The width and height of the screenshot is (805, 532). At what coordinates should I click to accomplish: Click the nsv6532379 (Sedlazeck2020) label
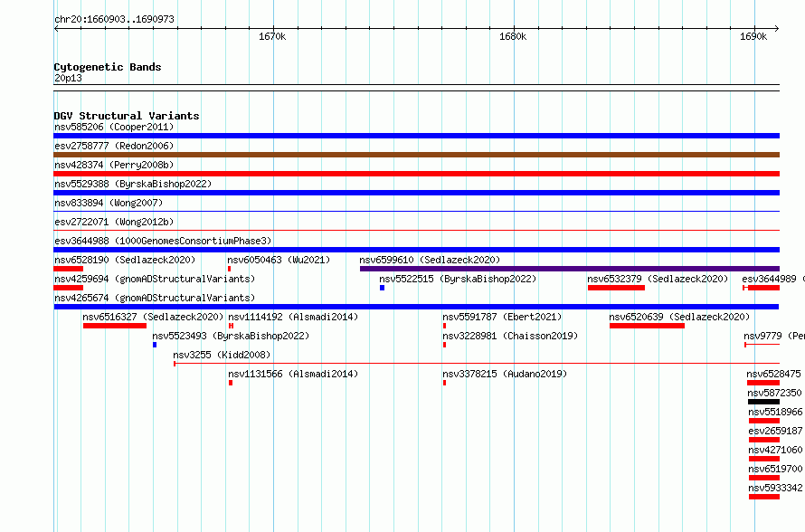click(x=658, y=279)
